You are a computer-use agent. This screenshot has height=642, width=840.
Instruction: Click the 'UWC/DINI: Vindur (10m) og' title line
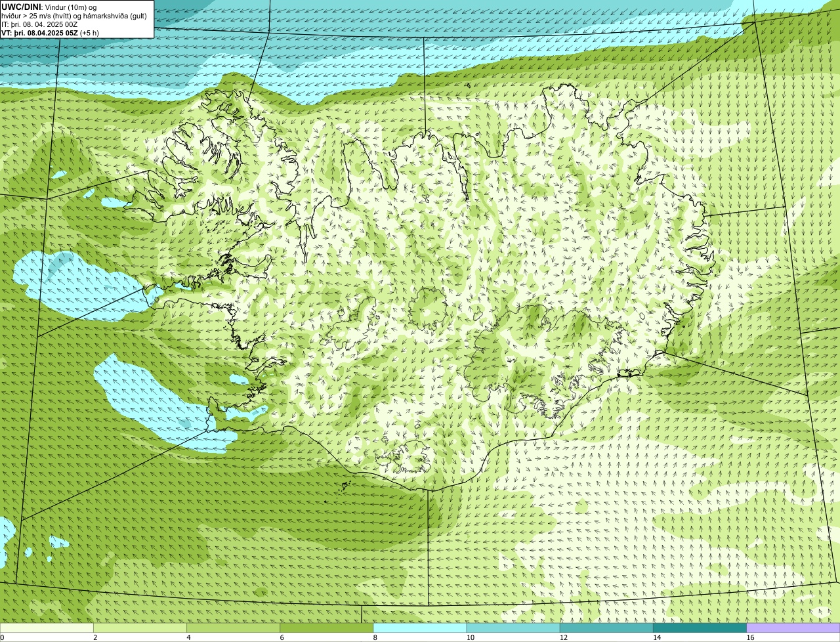click(49, 7)
